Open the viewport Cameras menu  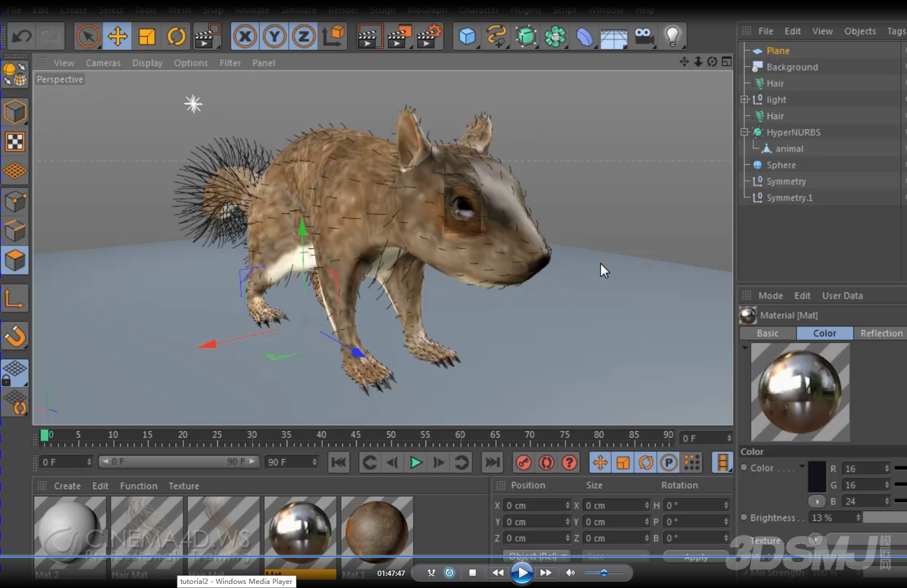[x=103, y=62]
